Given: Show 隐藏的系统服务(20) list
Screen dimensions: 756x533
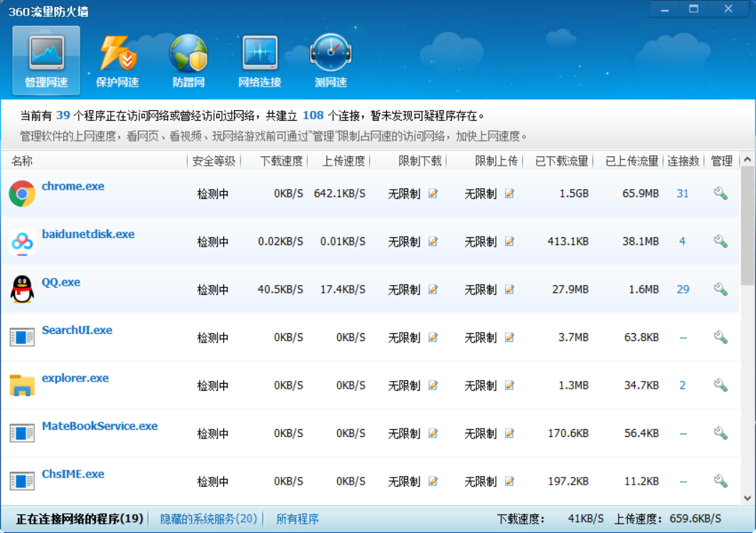Looking at the screenshot, I should click(208, 519).
